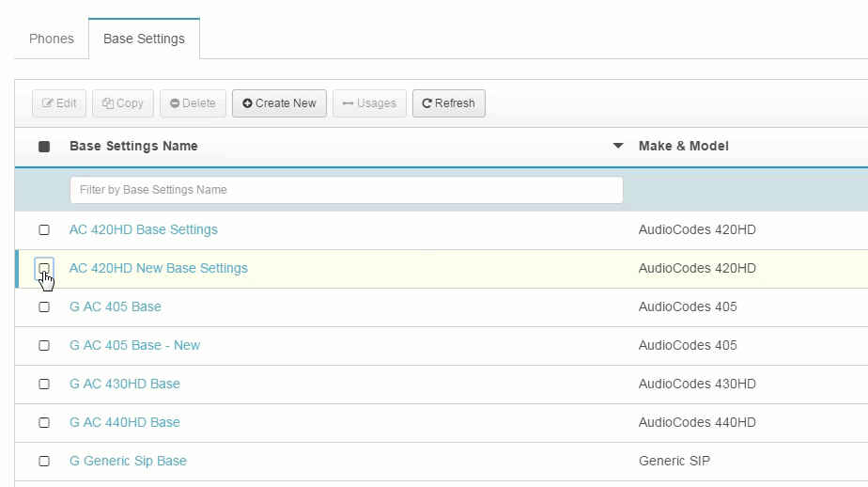This screenshot has width=868, height=487.
Task: Check G AC 430HD Base row checkbox
Action: [44, 385]
